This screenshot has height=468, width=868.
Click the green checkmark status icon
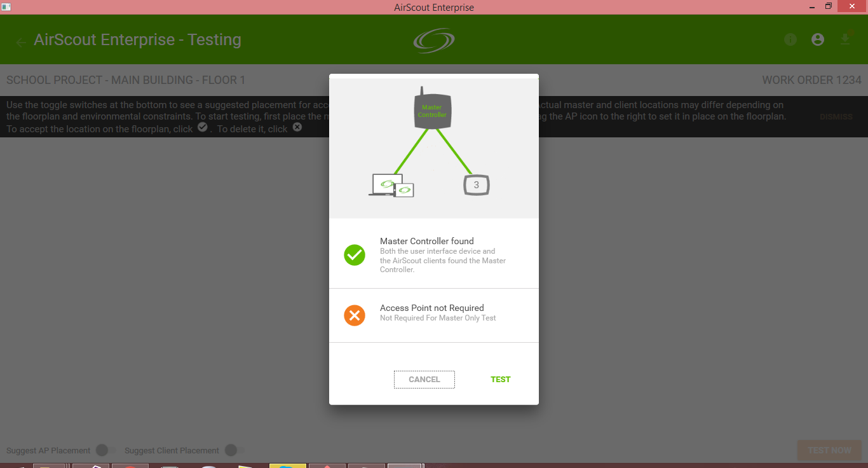(x=355, y=255)
